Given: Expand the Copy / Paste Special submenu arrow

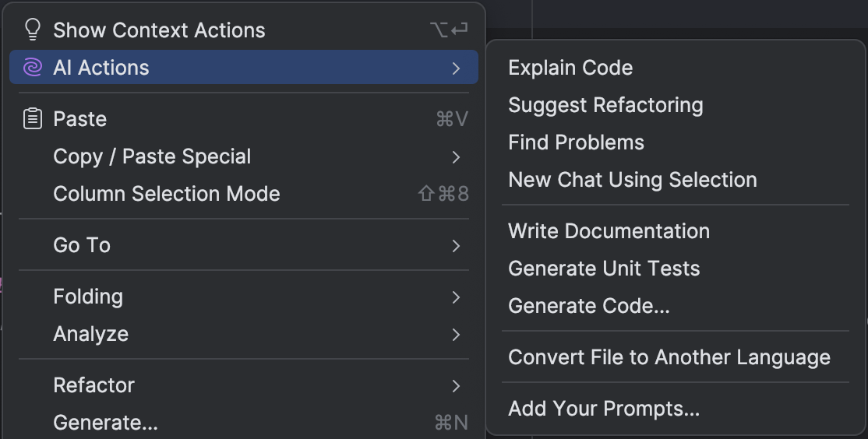Looking at the screenshot, I should (457, 156).
